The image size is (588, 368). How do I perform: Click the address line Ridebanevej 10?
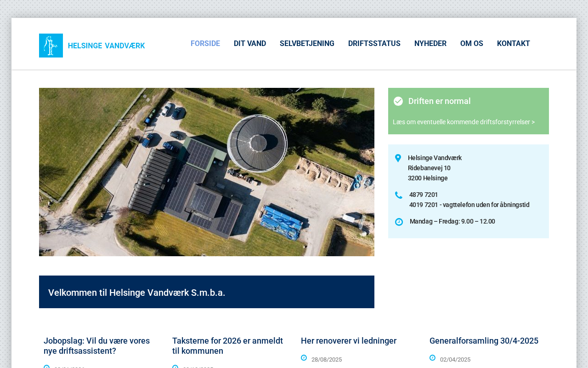(x=429, y=168)
